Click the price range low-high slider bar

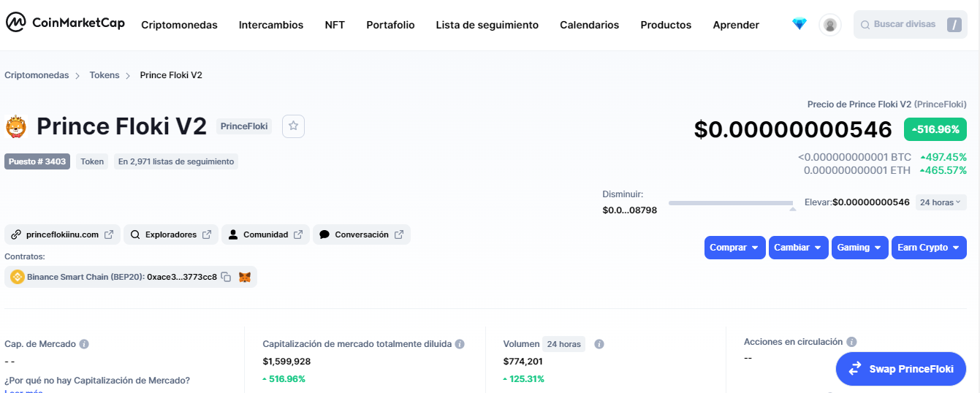731,203
